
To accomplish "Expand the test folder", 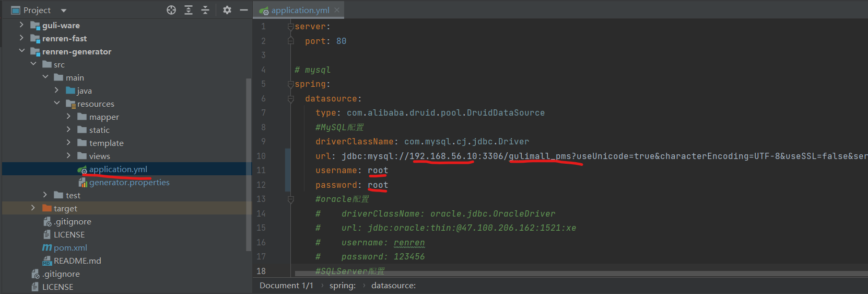I will [x=45, y=195].
